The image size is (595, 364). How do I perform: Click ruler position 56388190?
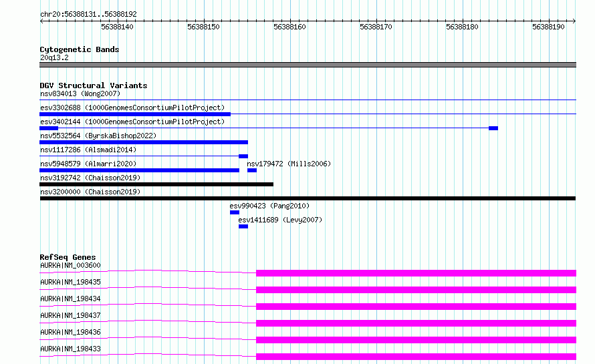[x=548, y=27]
